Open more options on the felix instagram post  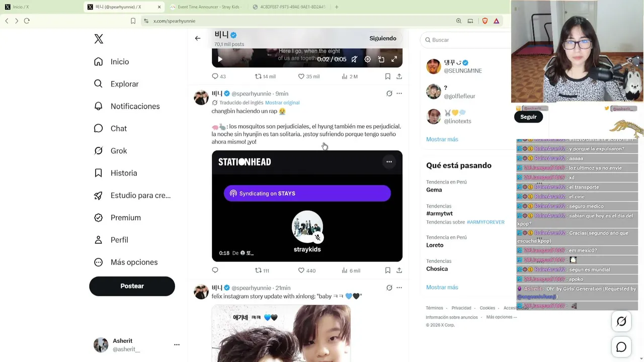click(399, 288)
